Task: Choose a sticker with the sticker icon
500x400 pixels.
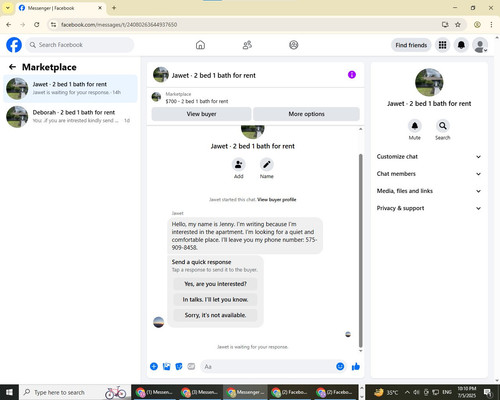Action: 179,367
